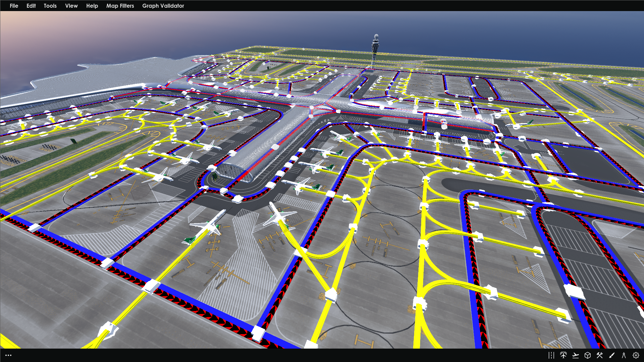Open settings via the gear icon
Screen dimensions: 644x362
pyautogui.click(x=636, y=355)
